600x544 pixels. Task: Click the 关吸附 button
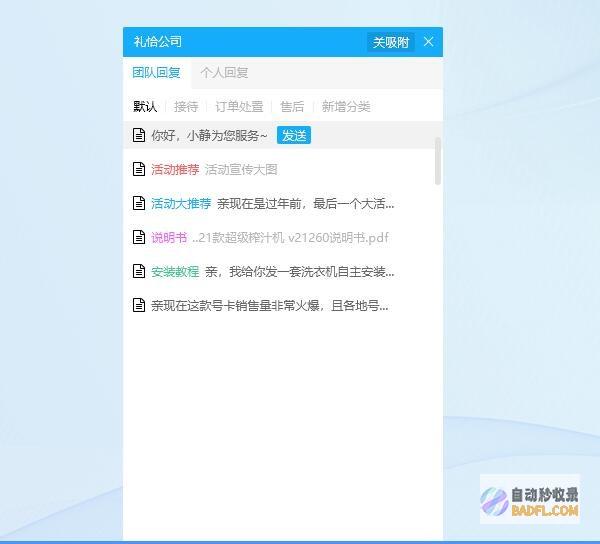pyautogui.click(x=391, y=42)
